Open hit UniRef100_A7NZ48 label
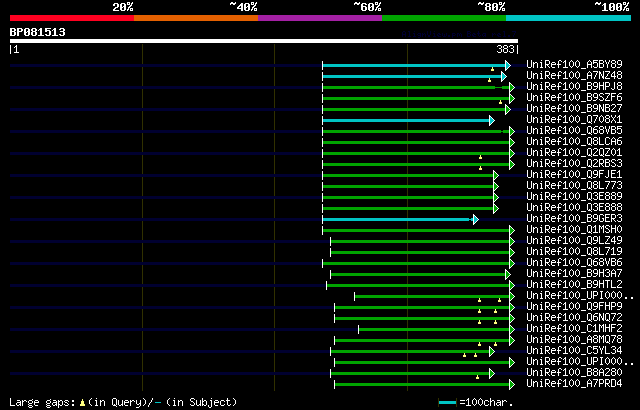 pyautogui.click(x=574, y=75)
